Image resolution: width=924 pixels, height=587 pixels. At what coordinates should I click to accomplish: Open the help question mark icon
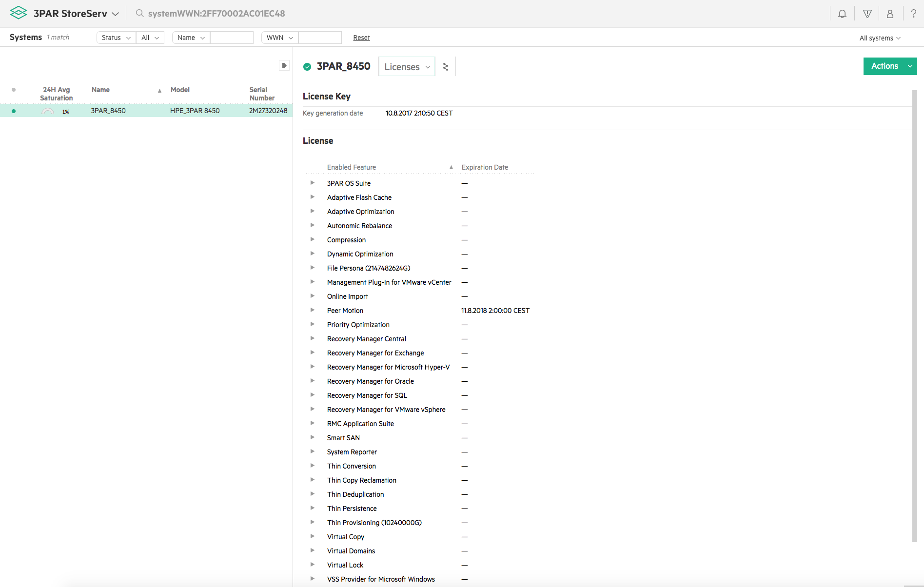click(913, 14)
